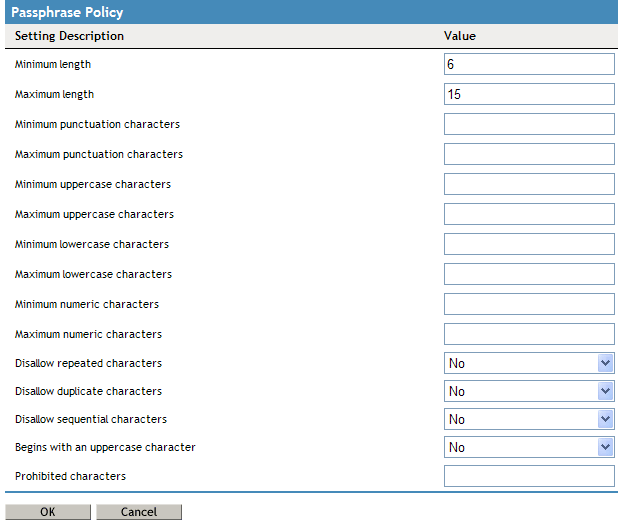Click the Setting Description column header
Viewport: 621px width, 522px height.
(69, 36)
